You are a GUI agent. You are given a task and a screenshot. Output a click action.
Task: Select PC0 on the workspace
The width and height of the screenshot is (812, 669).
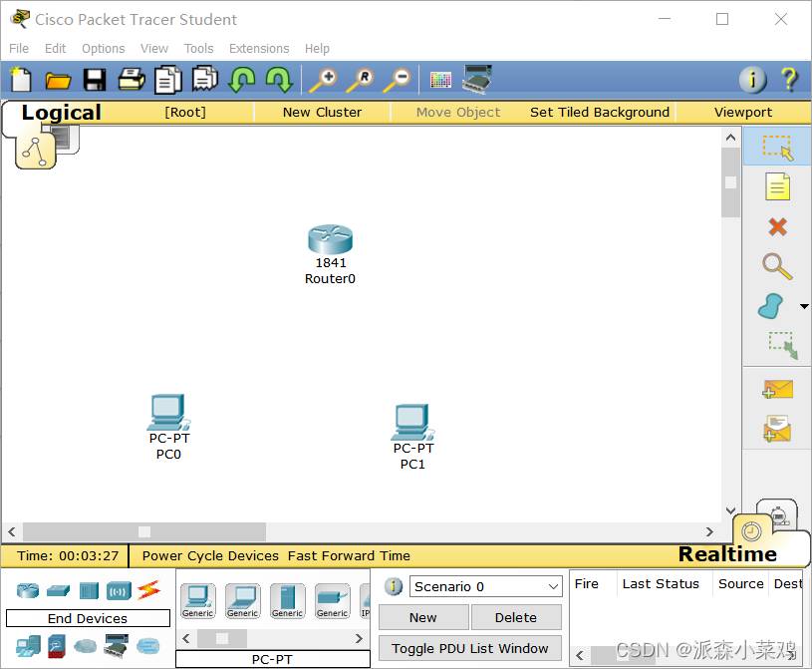click(168, 413)
